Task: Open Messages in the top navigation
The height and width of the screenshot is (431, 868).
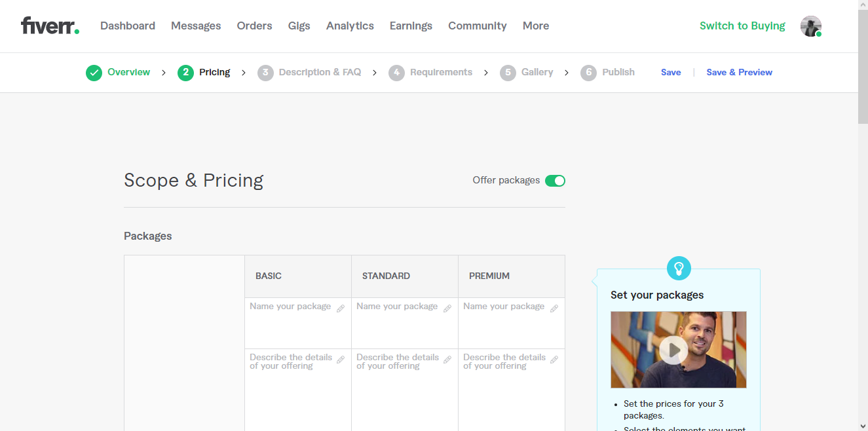Action: [x=196, y=26]
